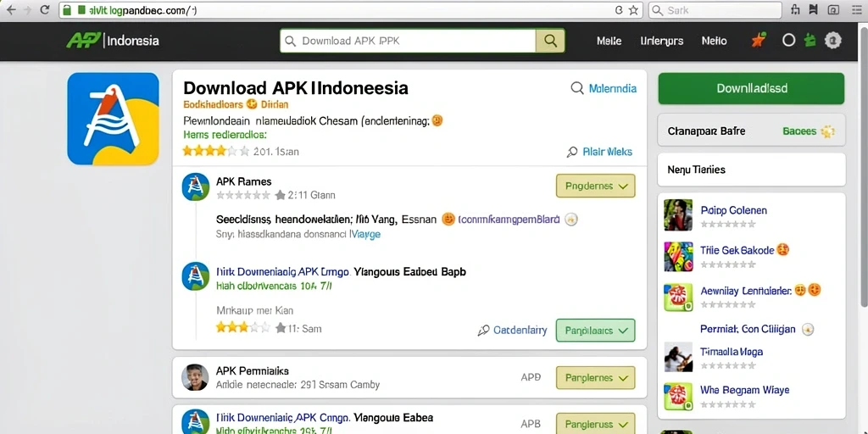This screenshot has height=434, width=868.
Task: Click the large blue-yellow app icon
Action: 113,119
